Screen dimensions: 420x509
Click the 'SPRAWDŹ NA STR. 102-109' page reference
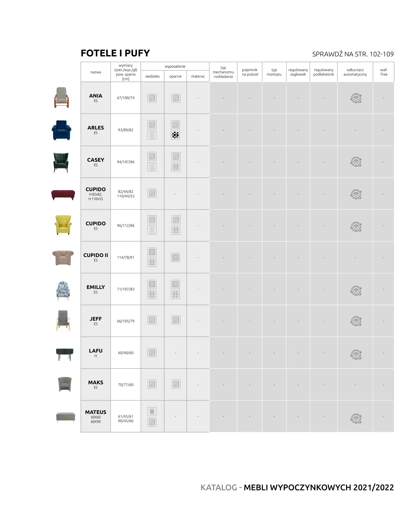click(353, 54)
